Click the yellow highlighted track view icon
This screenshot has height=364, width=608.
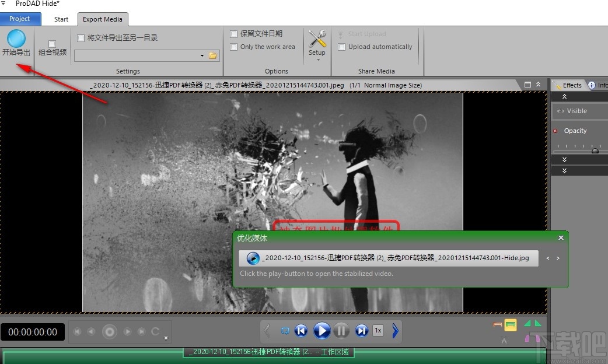pyautogui.click(x=511, y=325)
